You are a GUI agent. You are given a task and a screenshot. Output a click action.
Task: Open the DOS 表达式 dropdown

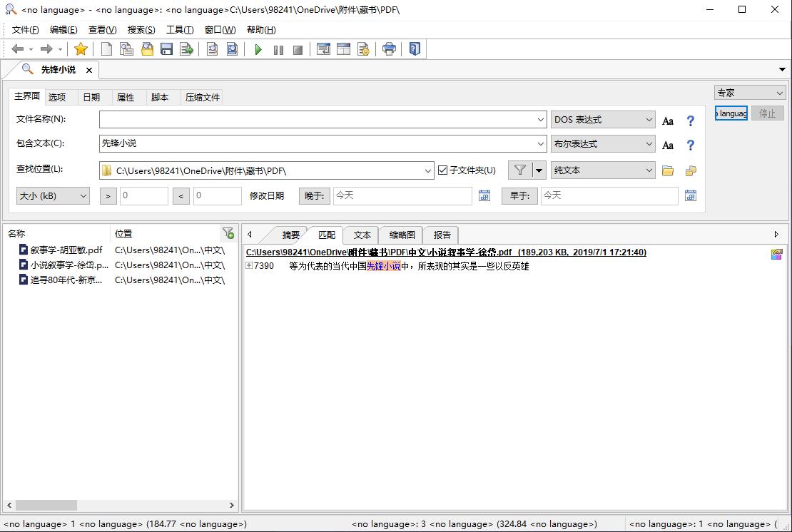pos(603,120)
